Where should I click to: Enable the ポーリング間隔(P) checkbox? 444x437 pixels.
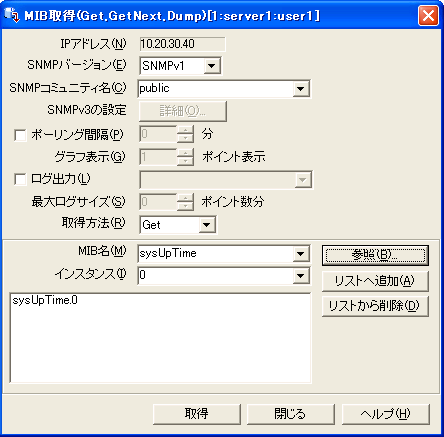tap(20, 135)
